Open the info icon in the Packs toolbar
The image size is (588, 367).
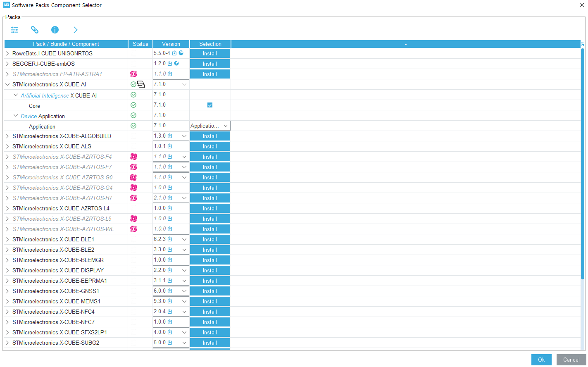(55, 30)
